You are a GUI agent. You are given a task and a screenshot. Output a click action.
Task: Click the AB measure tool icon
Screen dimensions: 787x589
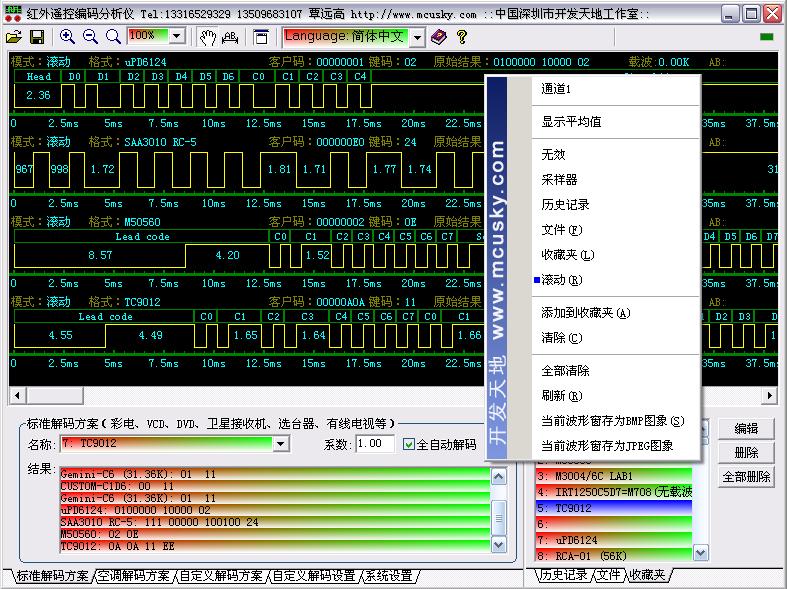[230, 37]
